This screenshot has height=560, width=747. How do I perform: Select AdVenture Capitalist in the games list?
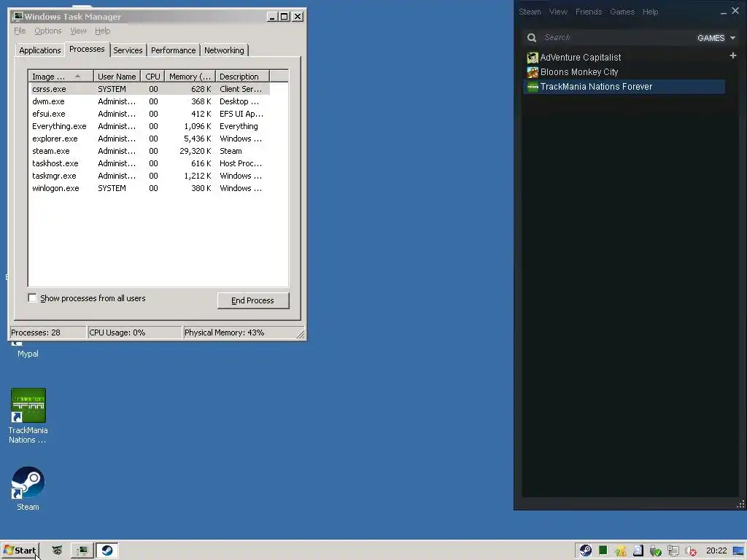[x=624, y=58]
